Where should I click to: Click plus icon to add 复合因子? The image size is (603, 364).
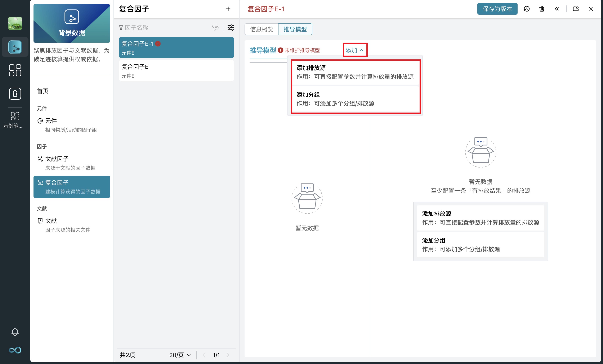[x=228, y=9]
